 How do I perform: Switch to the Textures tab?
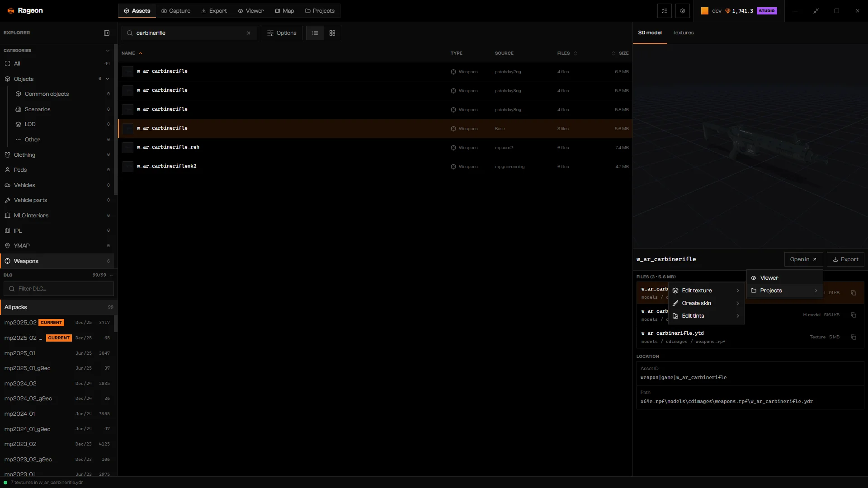683,33
